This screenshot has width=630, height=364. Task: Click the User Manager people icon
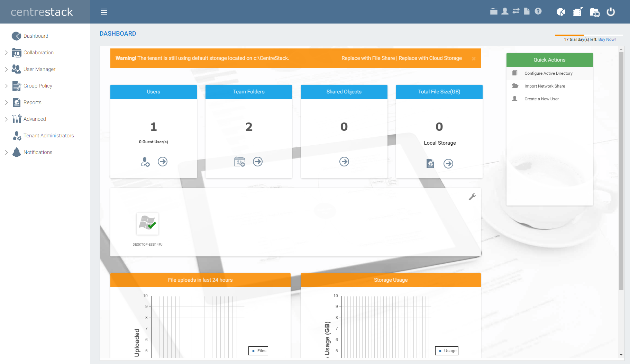tap(16, 69)
